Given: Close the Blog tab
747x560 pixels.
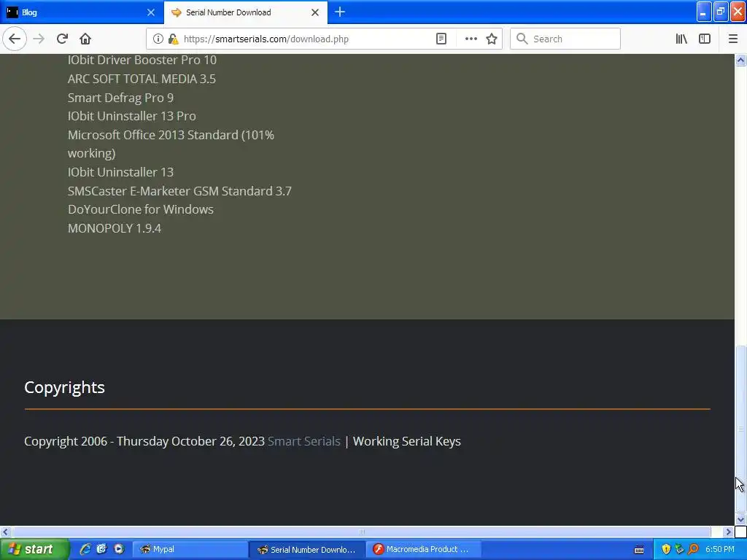Looking at the screenshot, I should pyautogui.click(x=150, y=12).
